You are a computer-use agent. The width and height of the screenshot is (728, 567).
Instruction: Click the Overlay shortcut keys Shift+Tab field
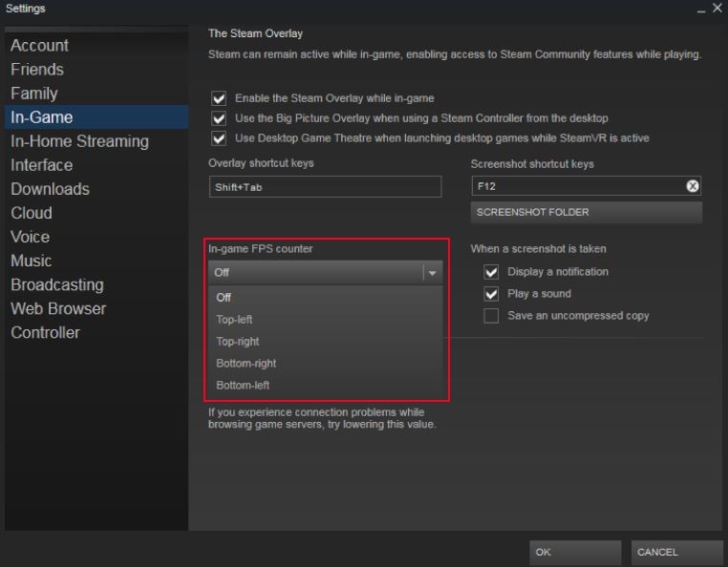325,187
